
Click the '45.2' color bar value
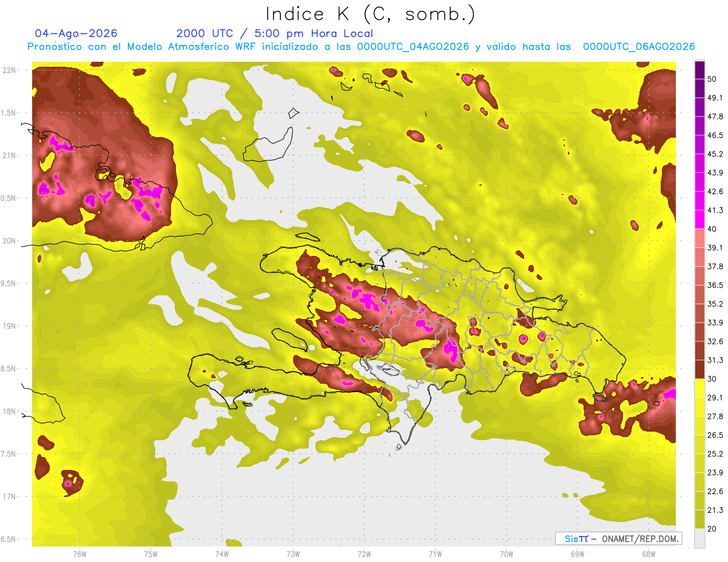point(715,154)
